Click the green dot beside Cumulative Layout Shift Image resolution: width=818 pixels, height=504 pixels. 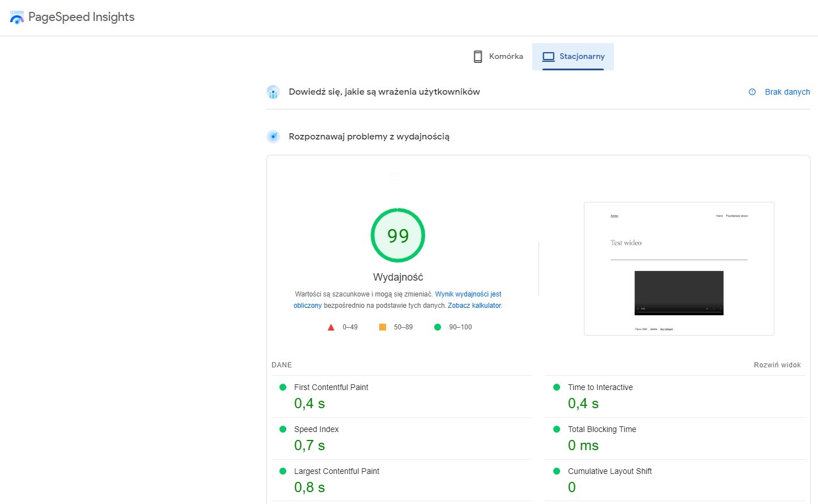(x=557, y=471)
